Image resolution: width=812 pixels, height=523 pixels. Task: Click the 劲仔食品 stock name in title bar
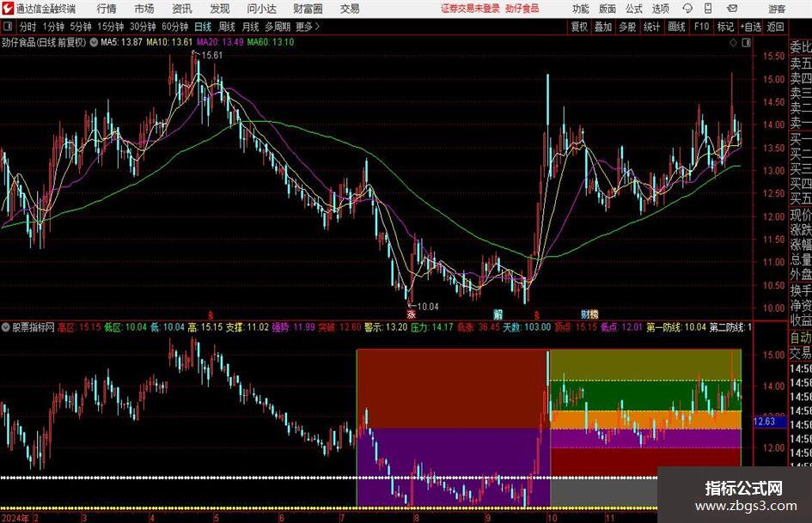pos(522,9)
